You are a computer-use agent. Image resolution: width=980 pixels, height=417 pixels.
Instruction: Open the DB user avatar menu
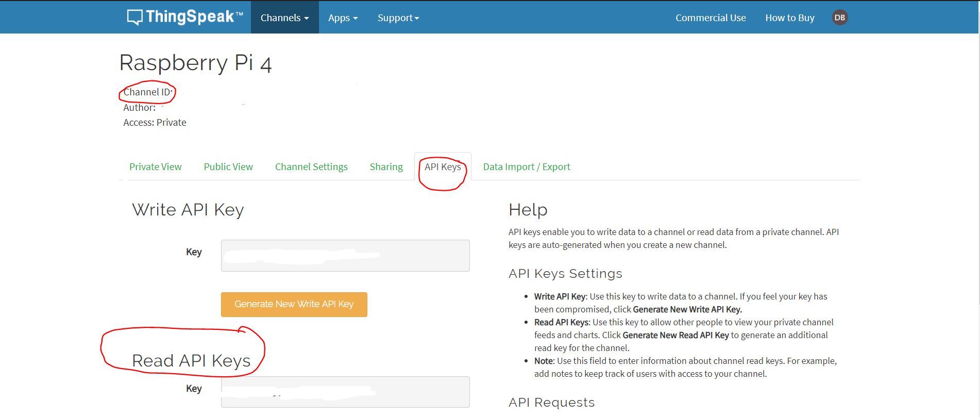click(839, 18)
